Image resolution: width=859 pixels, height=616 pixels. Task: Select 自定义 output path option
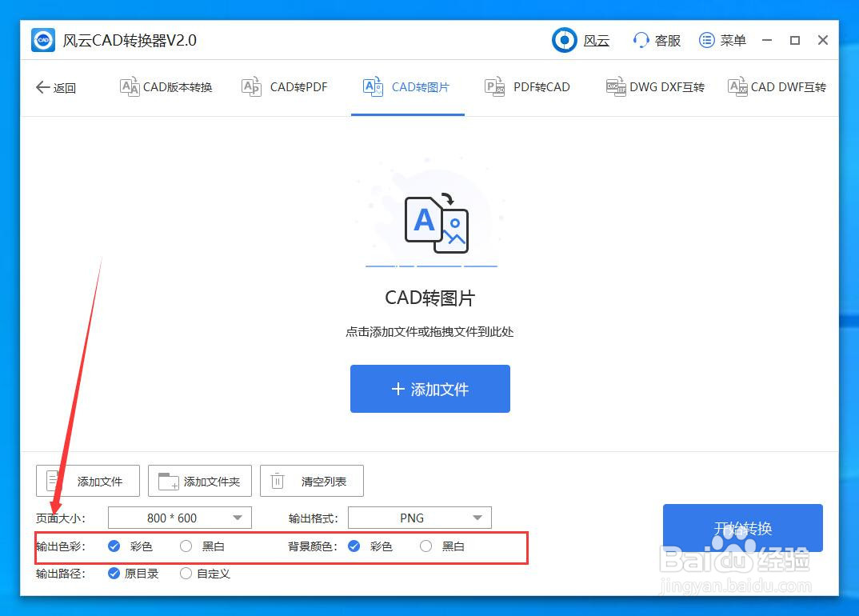185,574
